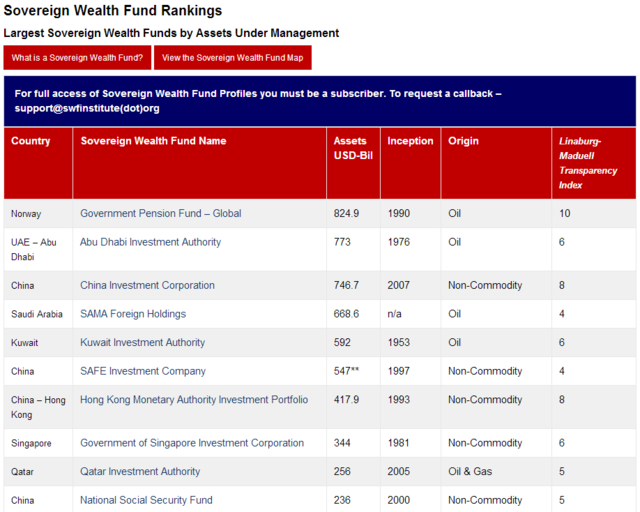This screenshot has height=512, width=640.
Task: Click SAFE Investment Company link
Action: pos(142,371)
